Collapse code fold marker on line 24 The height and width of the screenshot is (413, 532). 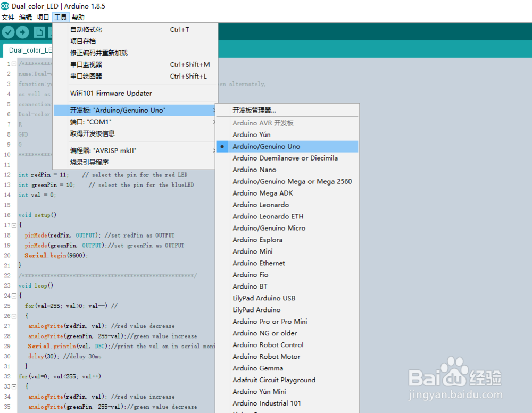(14, 296)
